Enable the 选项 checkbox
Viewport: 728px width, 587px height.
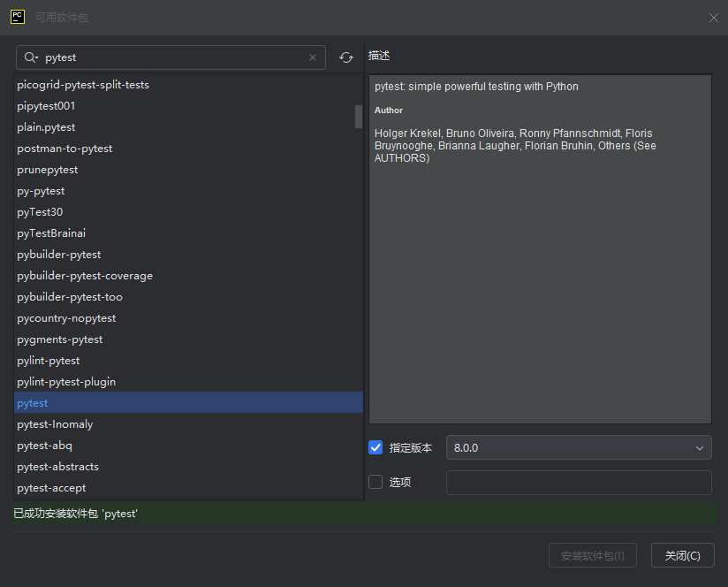[x=375, y=482]
